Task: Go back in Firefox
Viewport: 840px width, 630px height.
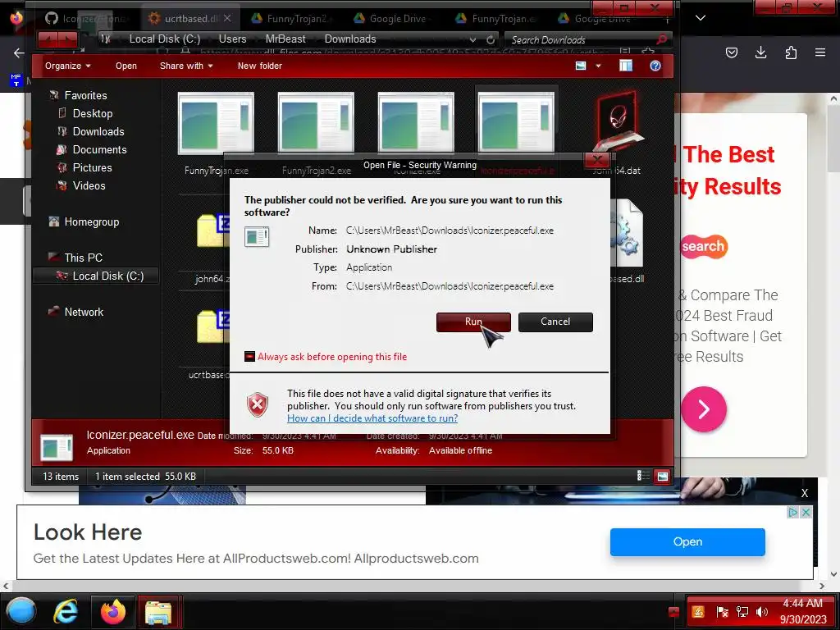Action: point(20,52)
